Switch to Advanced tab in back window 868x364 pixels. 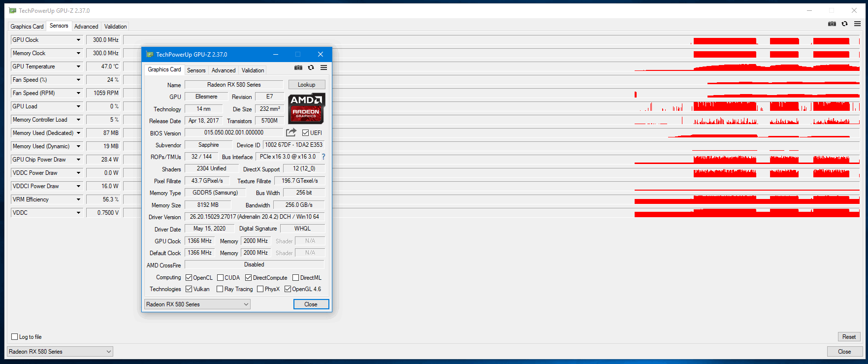86,27
